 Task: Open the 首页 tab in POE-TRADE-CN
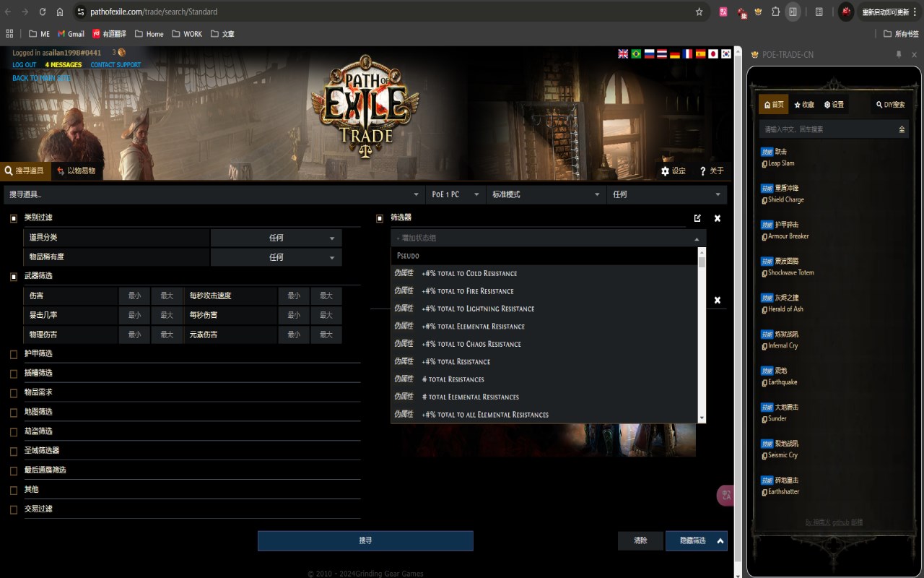[x=774, y=105]
